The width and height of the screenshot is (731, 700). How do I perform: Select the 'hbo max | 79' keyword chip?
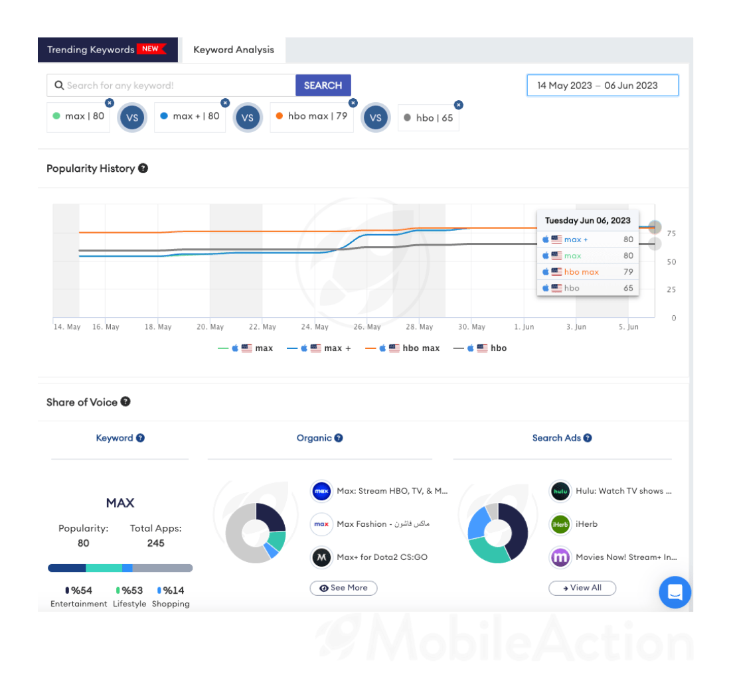point(311,117)
